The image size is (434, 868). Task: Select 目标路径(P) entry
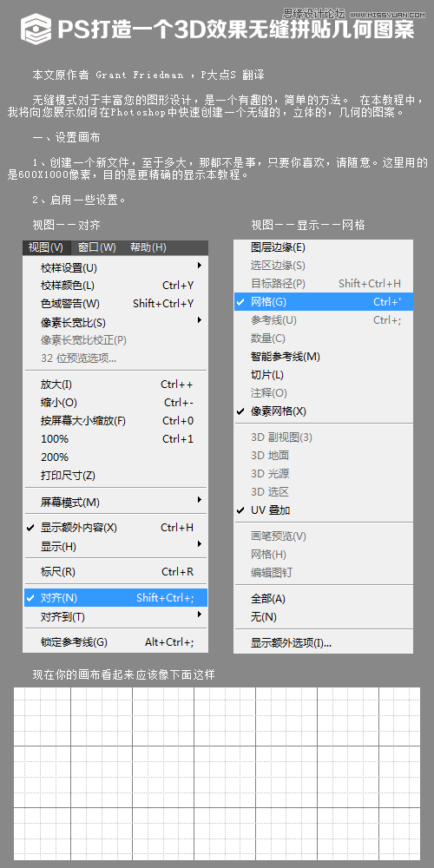pos(323,284)
